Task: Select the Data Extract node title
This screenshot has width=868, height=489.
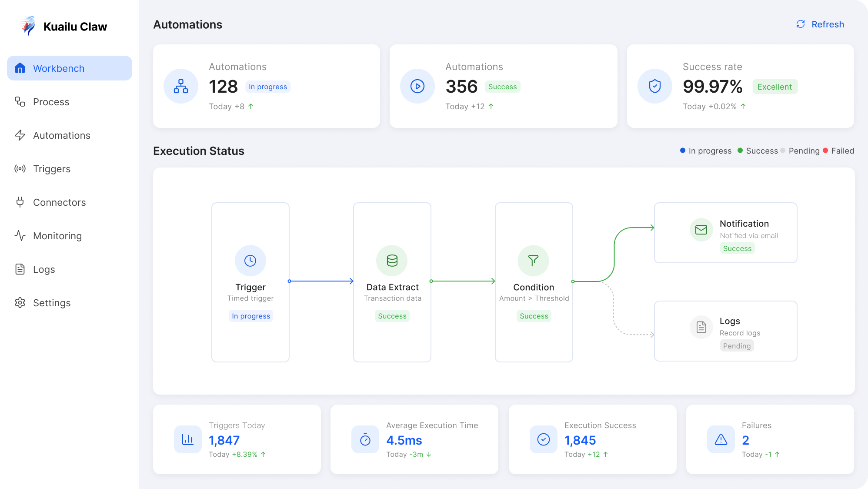Action: click(x=393, y=287)
